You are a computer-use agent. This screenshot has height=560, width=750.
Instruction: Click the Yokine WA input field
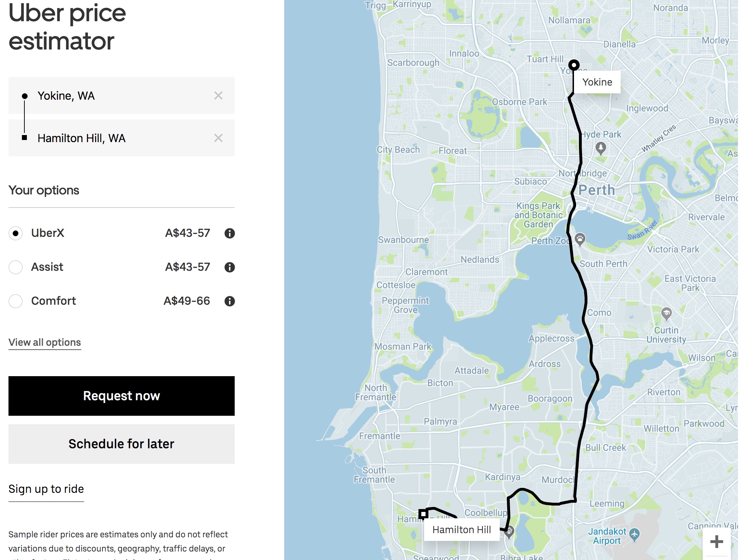click(122, 97)
